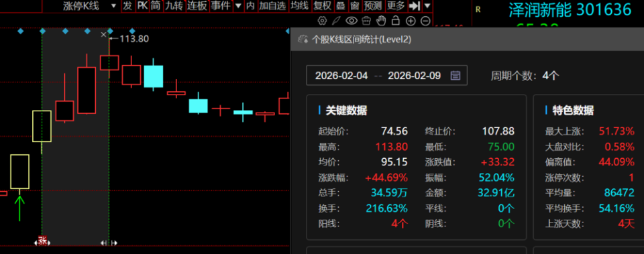Click the 起始价 value 74.56
The height and width of the screenshot is (254, 644).
coord(394,131)
